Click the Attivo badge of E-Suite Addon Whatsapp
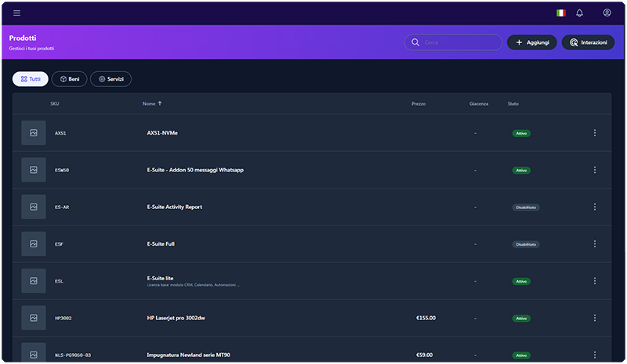Image resolution: width=627 pixels, height=364 pixels. [x=520, y=170]
